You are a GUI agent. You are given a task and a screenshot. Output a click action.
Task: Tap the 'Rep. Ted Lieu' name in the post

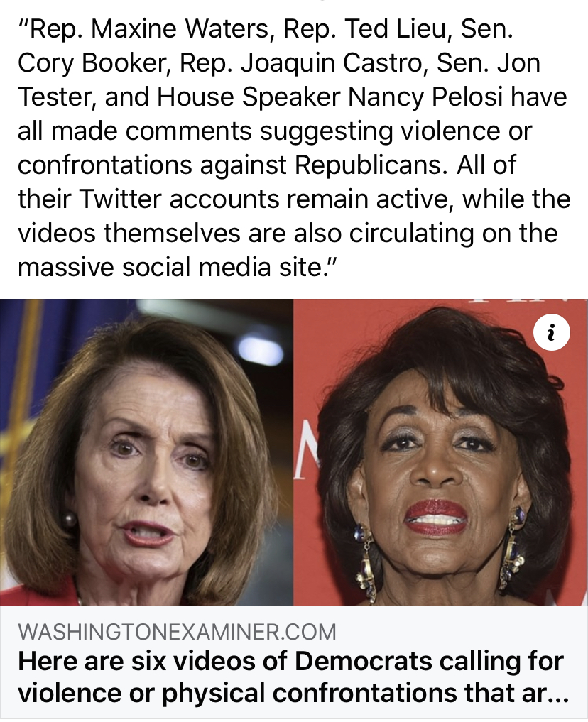pos(364,30)
